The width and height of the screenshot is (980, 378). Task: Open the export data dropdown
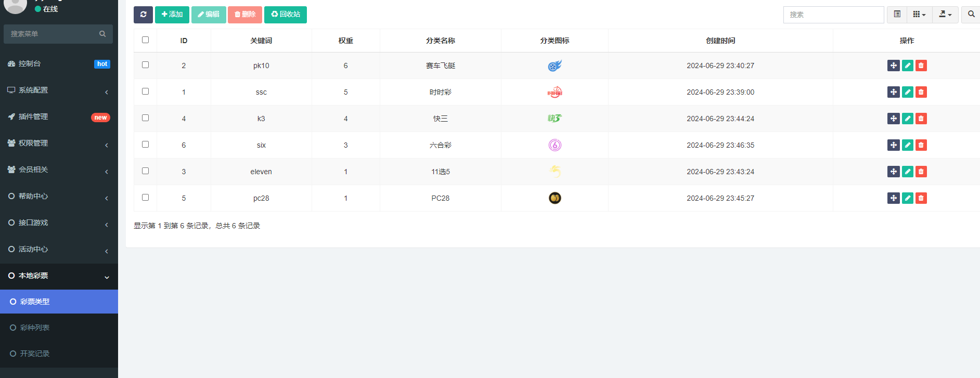pos(945,15)
